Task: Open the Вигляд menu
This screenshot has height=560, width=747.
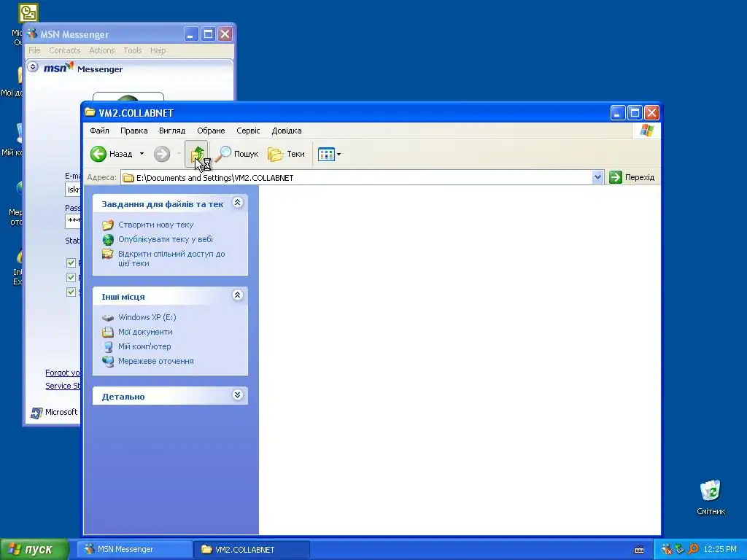Action: point(172,131)
